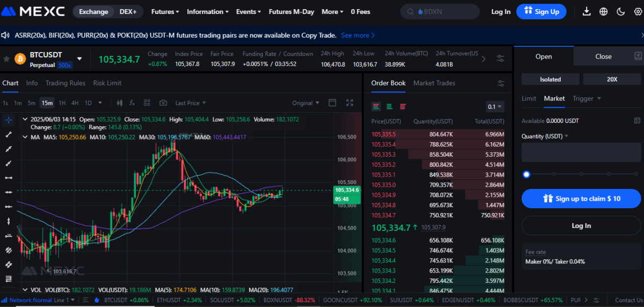Toggle dark mode with the moon icon

pos(621,11)
